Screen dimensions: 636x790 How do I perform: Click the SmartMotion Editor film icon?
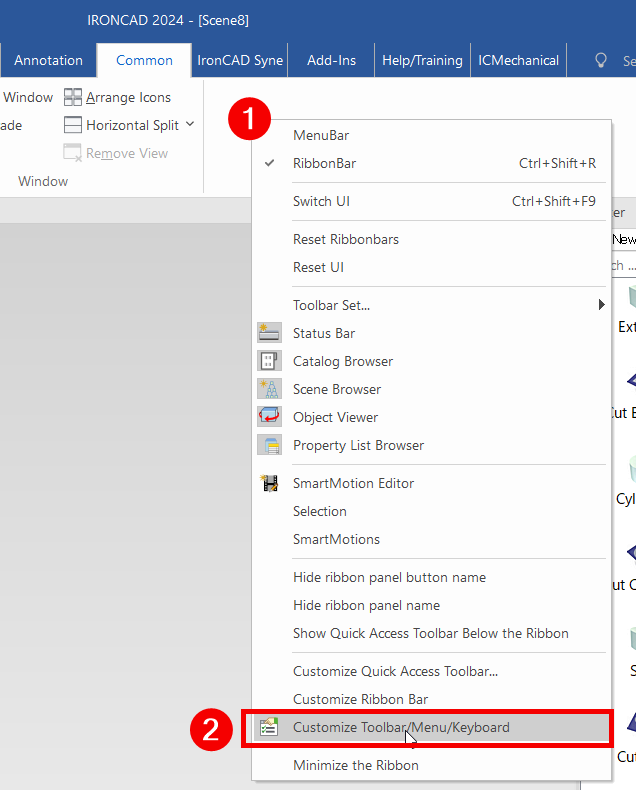pyautogui.click(x=269, y=483)
